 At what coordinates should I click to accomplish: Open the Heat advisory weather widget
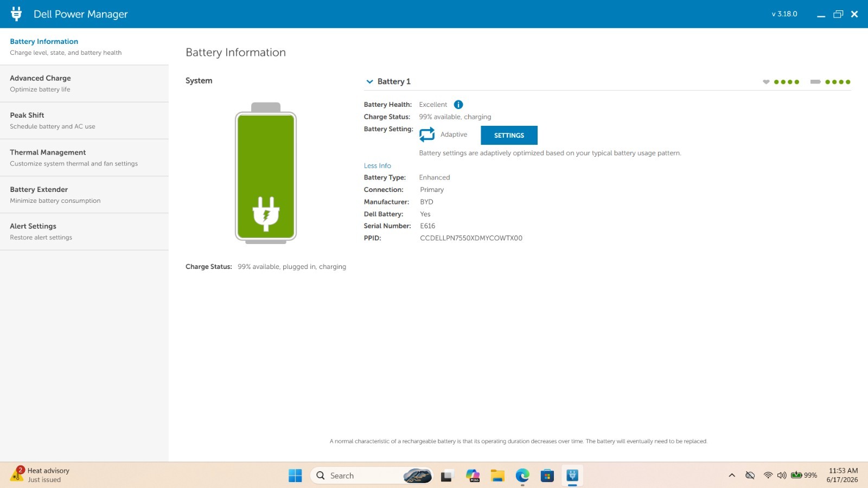point(40,475)
